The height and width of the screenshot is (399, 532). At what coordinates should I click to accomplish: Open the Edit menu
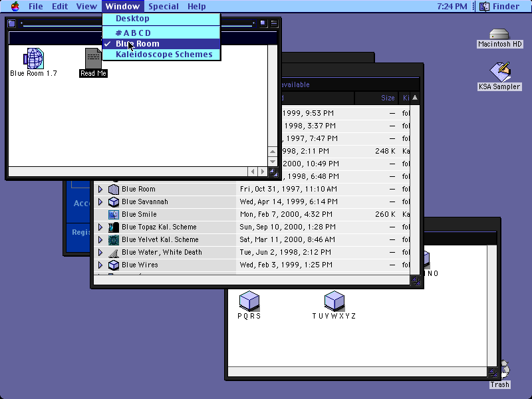pos(60,7)
